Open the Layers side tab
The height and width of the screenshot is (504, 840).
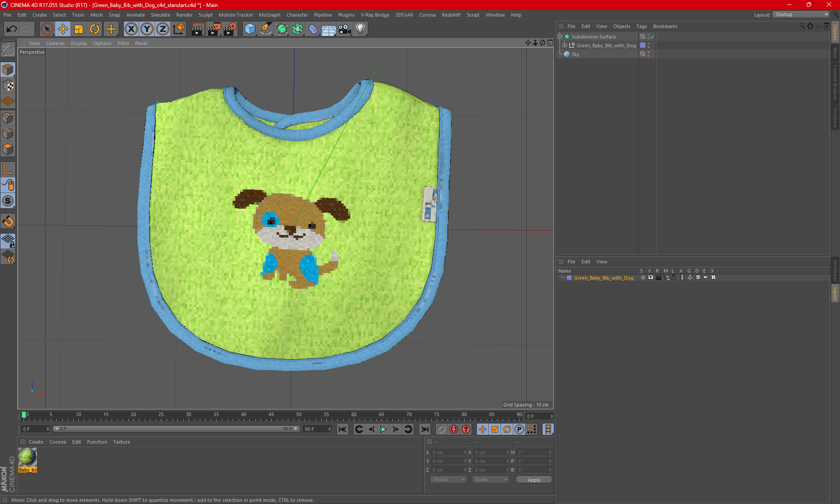point(835,294)
